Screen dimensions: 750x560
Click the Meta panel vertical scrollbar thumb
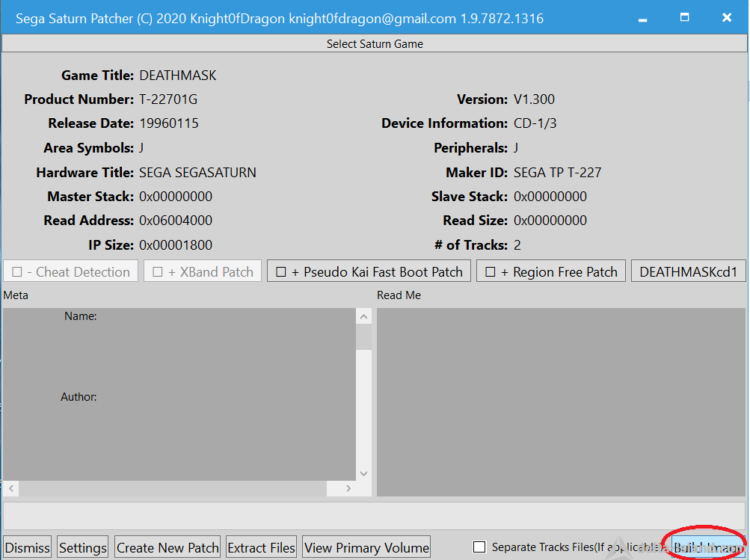[x=363, y=338]
